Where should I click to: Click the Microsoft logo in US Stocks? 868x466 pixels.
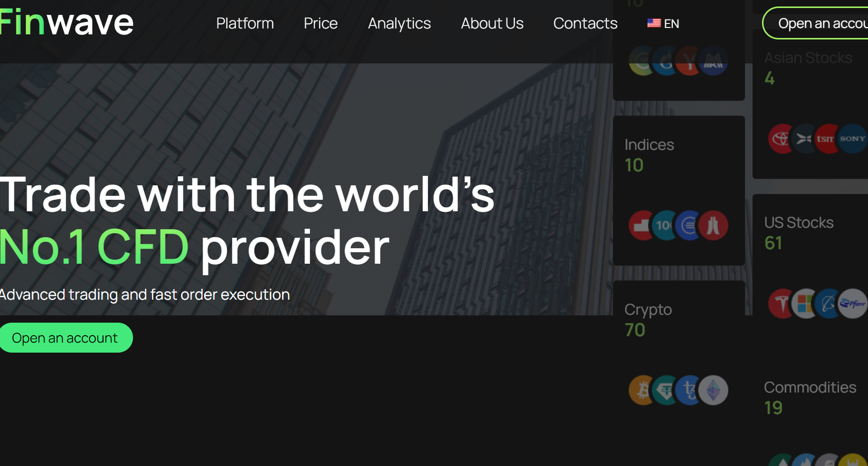[x=803, y=304]
